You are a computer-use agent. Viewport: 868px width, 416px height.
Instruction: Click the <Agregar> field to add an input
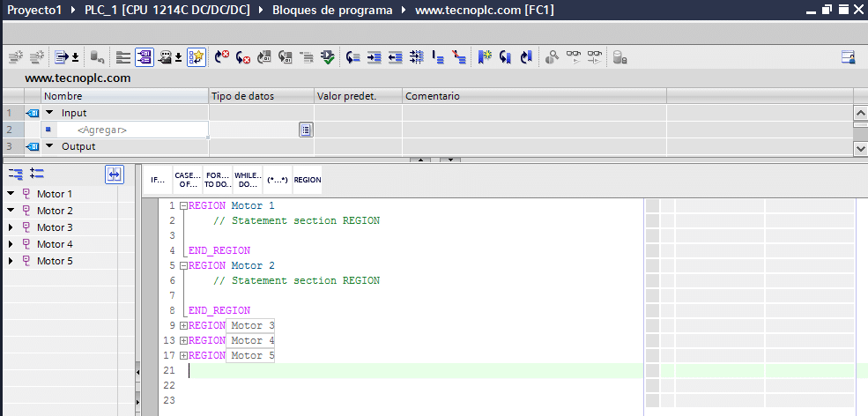coord(102,130)
